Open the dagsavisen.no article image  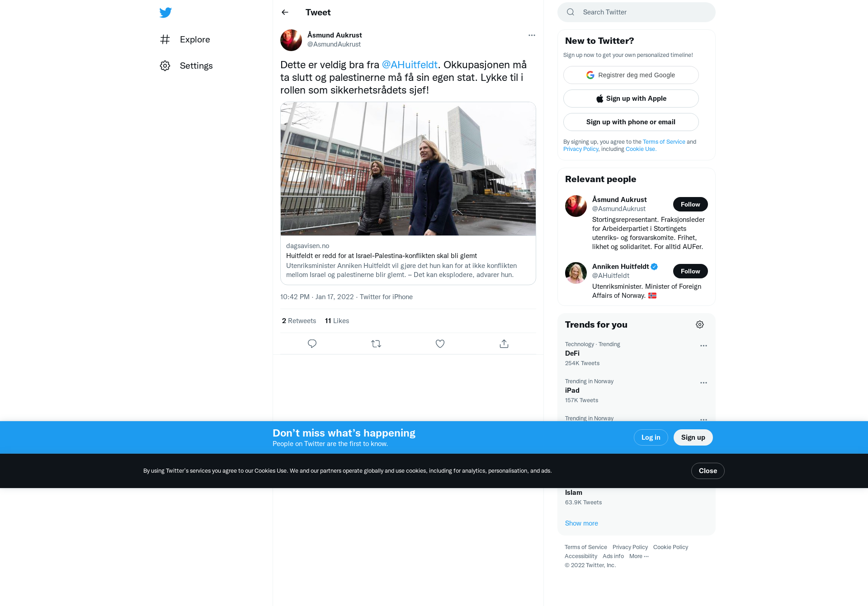pyautogui.click(x=408, y=169)
